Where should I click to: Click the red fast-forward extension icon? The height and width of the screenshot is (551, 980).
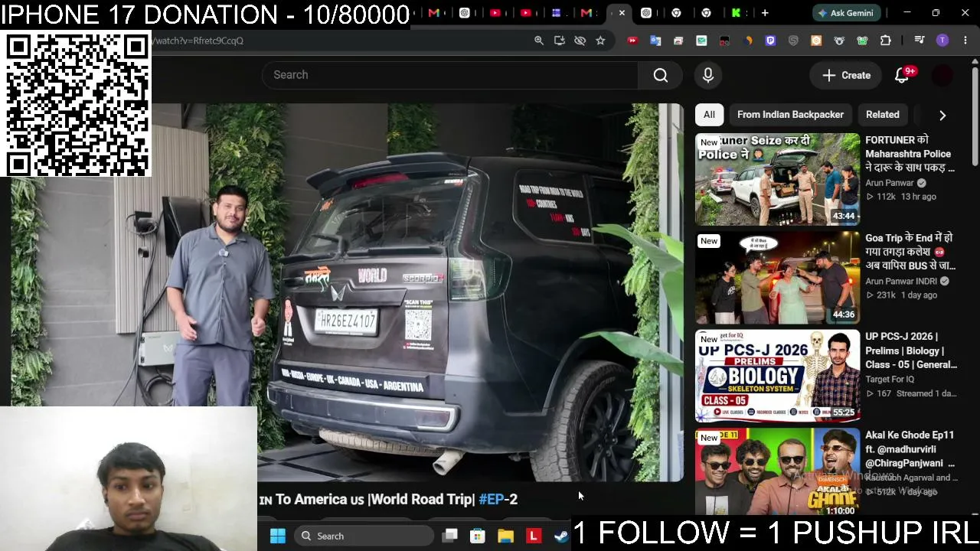pyautogui.click(x=632, y=41)
